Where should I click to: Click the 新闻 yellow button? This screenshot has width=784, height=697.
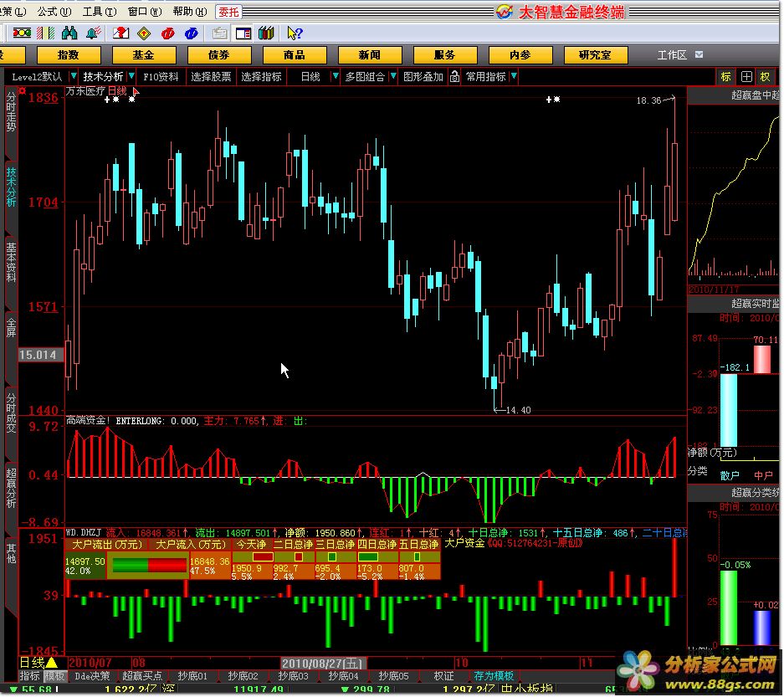370,55
